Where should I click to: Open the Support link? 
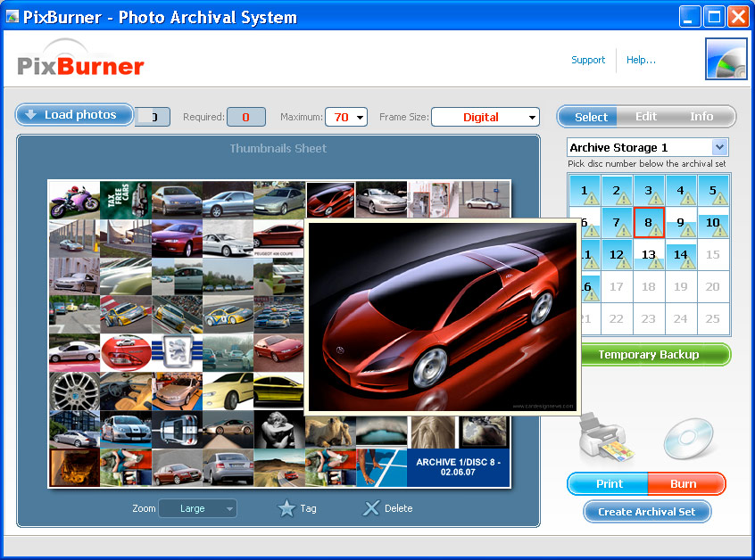(x=588, y=60)
